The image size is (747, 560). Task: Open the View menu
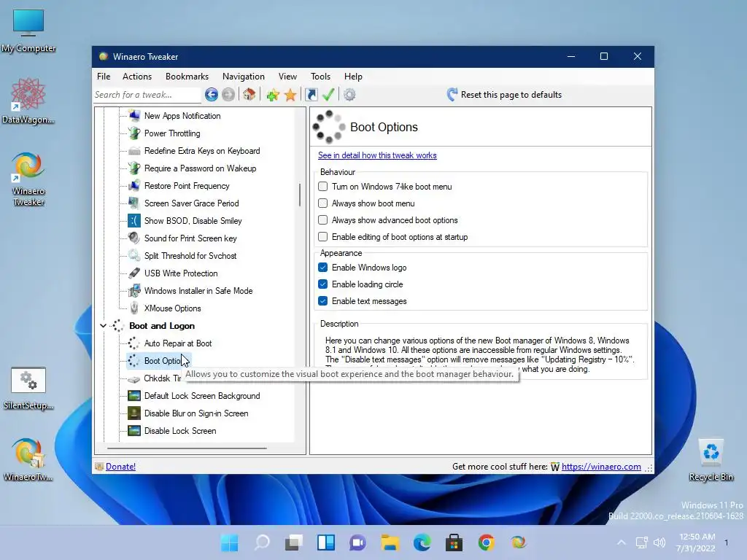pyautogui.click(x=287, y=76)
